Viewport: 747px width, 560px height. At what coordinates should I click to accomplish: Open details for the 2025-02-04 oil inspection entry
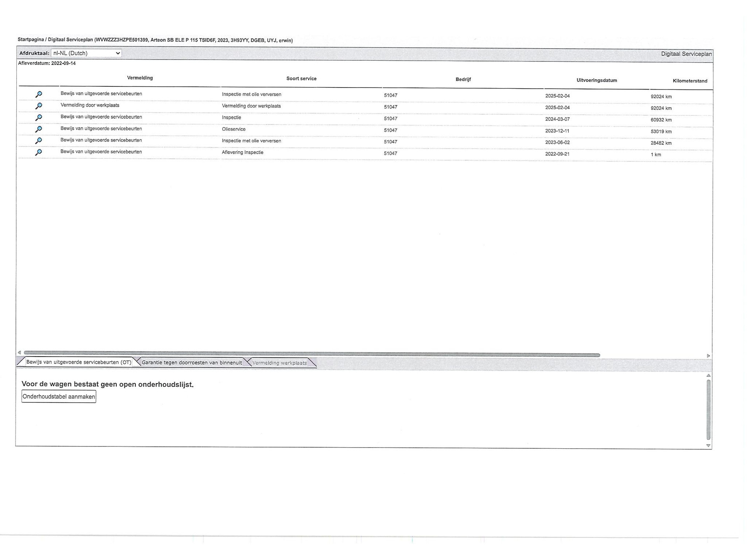pos(39,94)
